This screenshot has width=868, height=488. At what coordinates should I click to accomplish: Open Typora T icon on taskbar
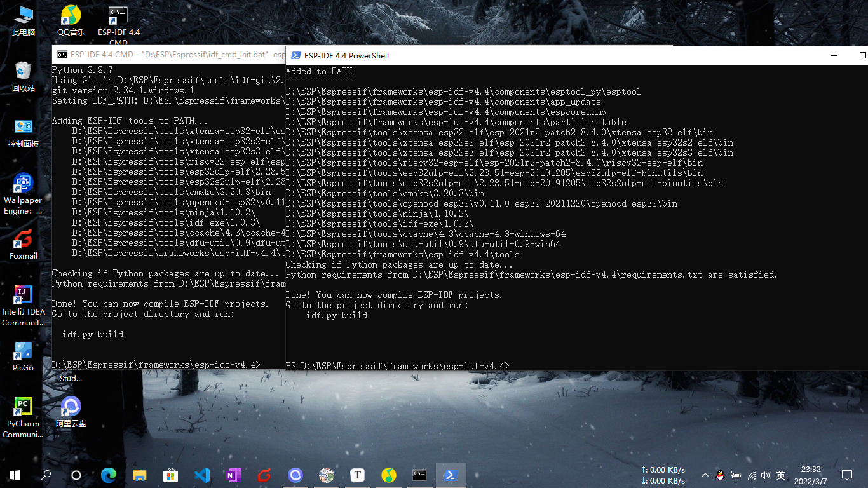(358, 475)
